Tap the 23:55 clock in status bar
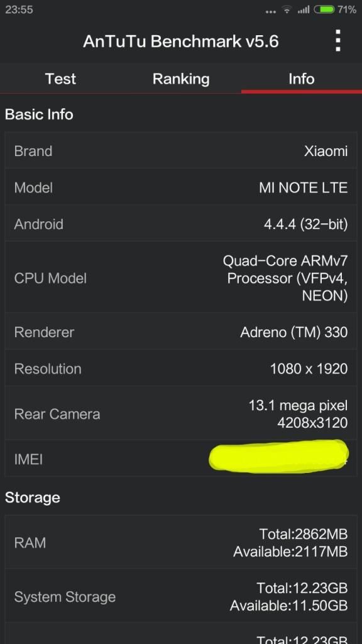 click(19, 9)
